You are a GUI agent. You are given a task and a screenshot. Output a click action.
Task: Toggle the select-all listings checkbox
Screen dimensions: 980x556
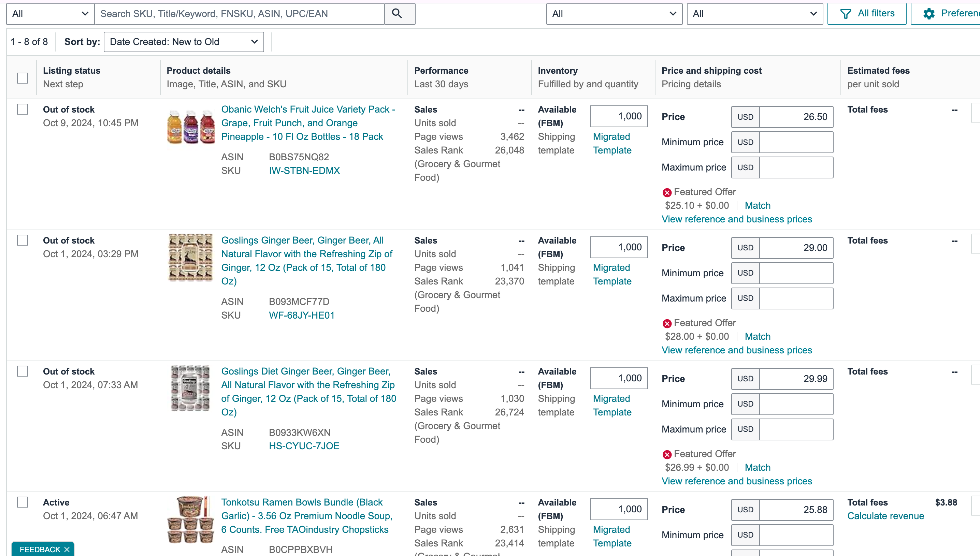[23, 78]
